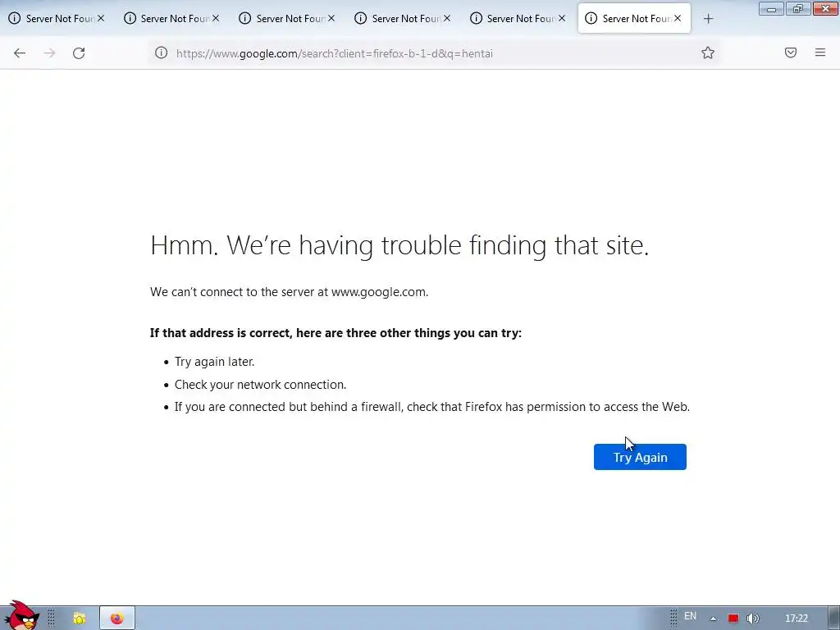The width and height of the screenshot is (840, 630).
Task: Close the fourth Server Not Found tab
Action: [447, 18]
